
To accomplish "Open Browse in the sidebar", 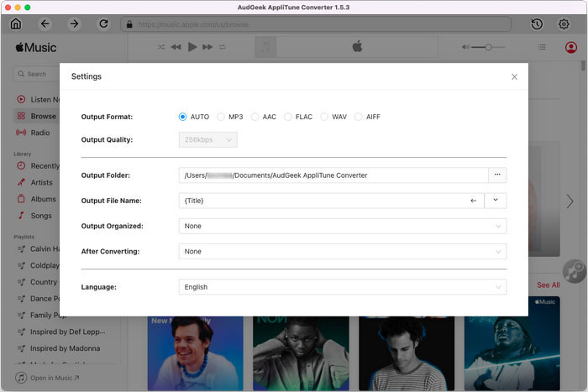I will (37, 116).
